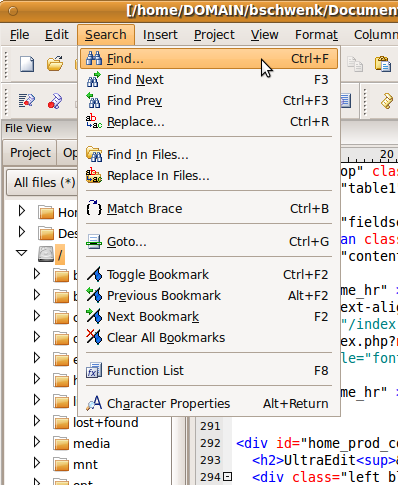Click the Paste clipboard toolbar icon
Image resolution: width=398 pixels, height=485 pixels.
(x=383, y=64)
